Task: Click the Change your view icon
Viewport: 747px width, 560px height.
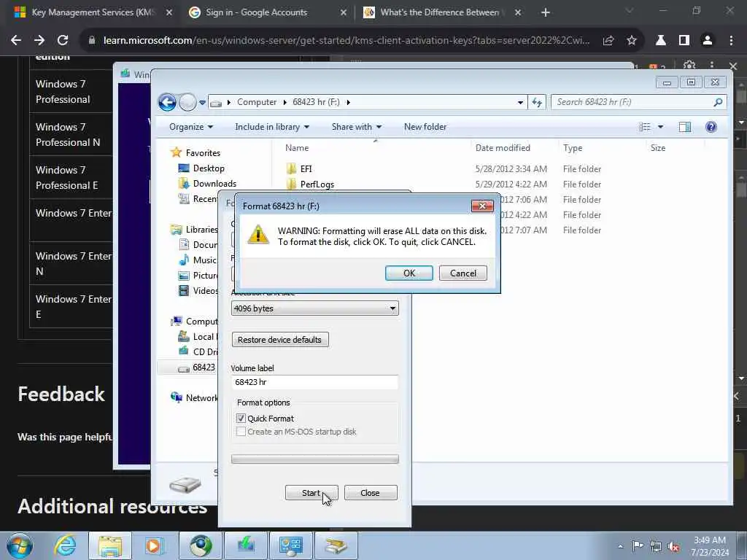Action: pyautogui.click(x=645, y=127)
